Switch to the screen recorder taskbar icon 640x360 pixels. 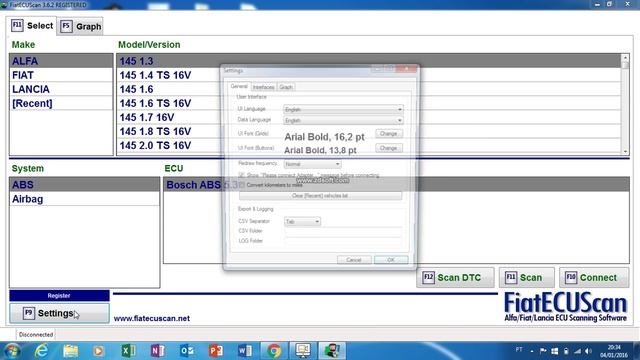point(303,351)
